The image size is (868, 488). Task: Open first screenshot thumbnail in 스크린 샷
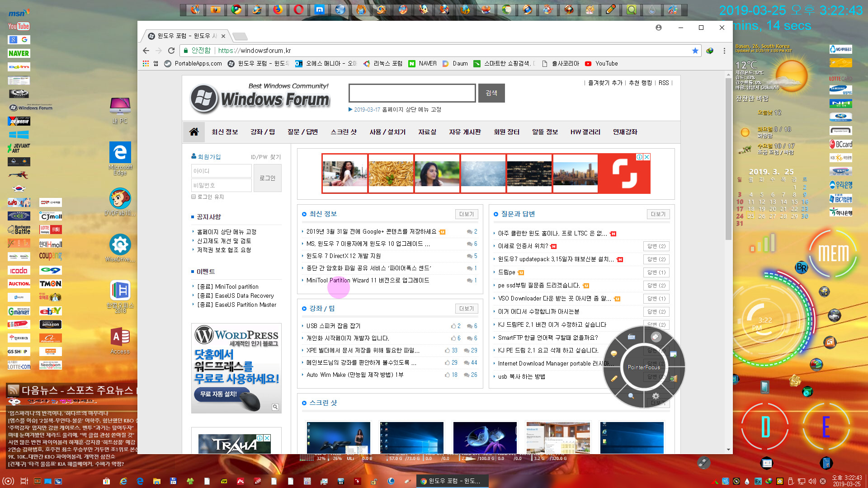[338, 437]
